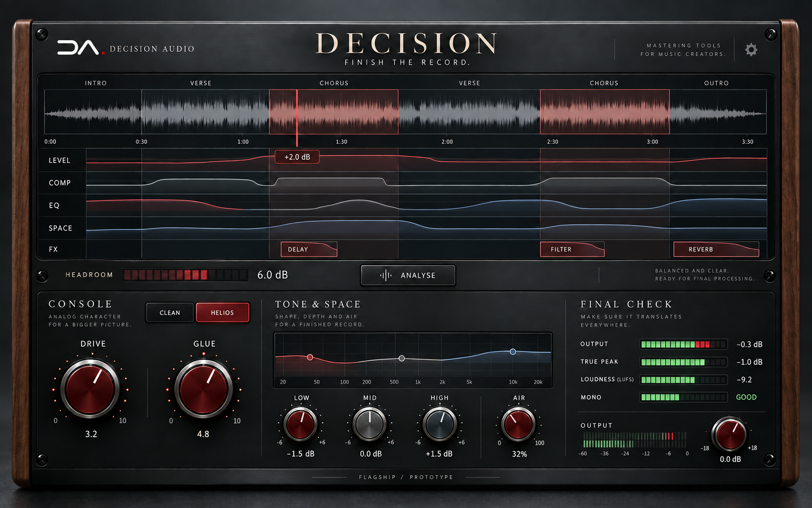This screenshot has height=508, width=812.
Task: Click the +2.0 dB level tag
Action: click(x=297, y=157)
